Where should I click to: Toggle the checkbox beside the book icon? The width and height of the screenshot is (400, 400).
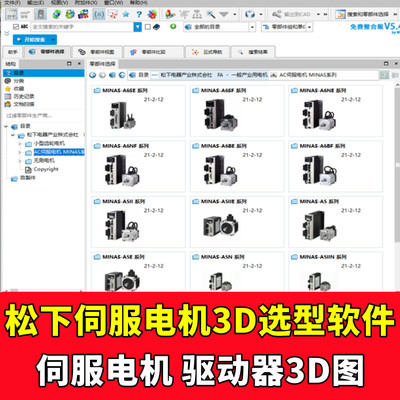pos(148,27)
